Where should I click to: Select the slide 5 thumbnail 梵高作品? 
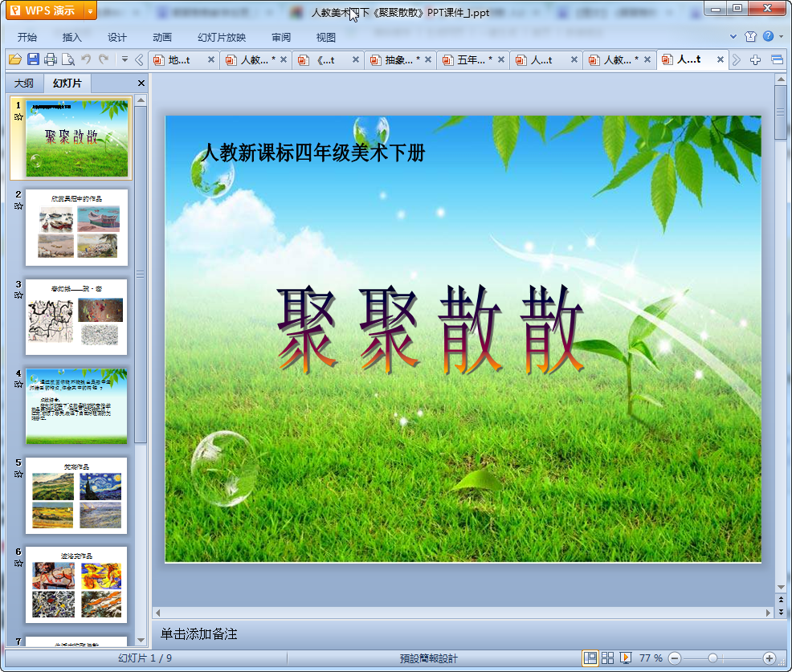click(77, 496)
